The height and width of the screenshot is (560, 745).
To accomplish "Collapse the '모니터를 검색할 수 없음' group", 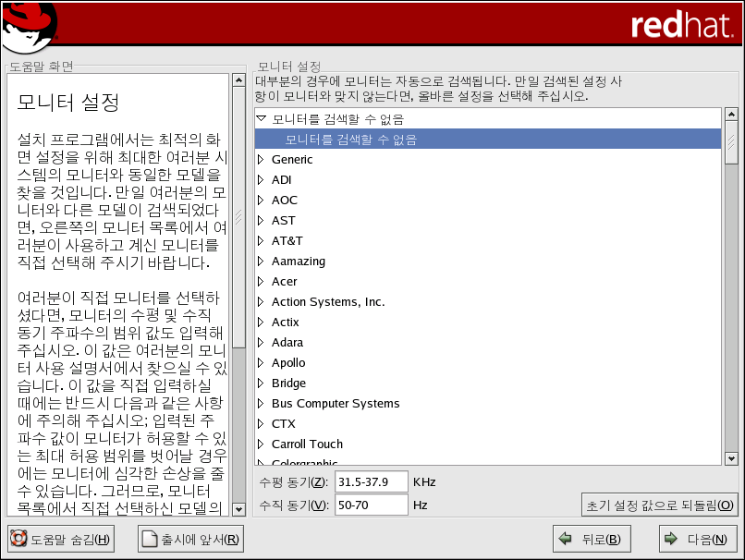I will click(261, 118).
